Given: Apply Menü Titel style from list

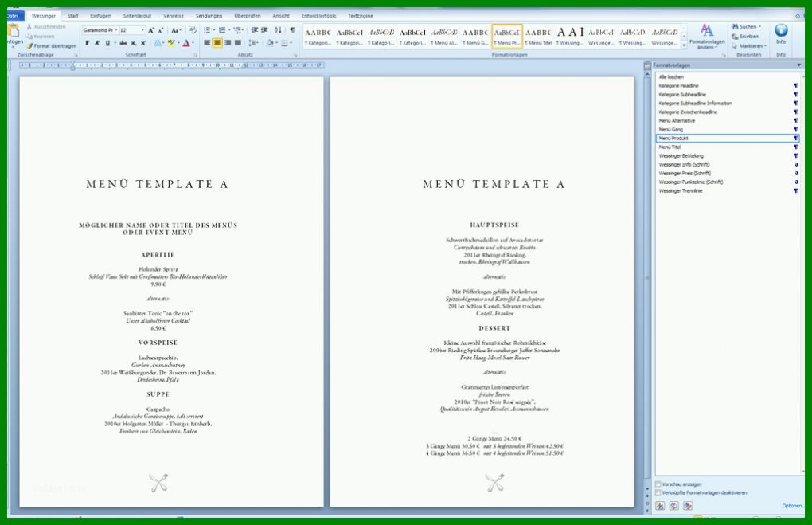Looking at the screenshot, I should (727, 147).
